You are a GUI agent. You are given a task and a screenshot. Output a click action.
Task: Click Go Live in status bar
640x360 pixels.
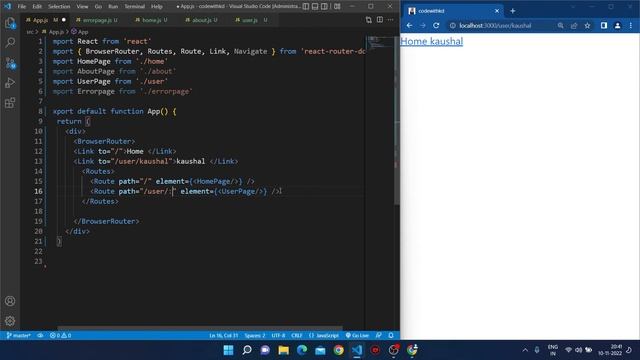pyautogui.click(x=357, y=336)
